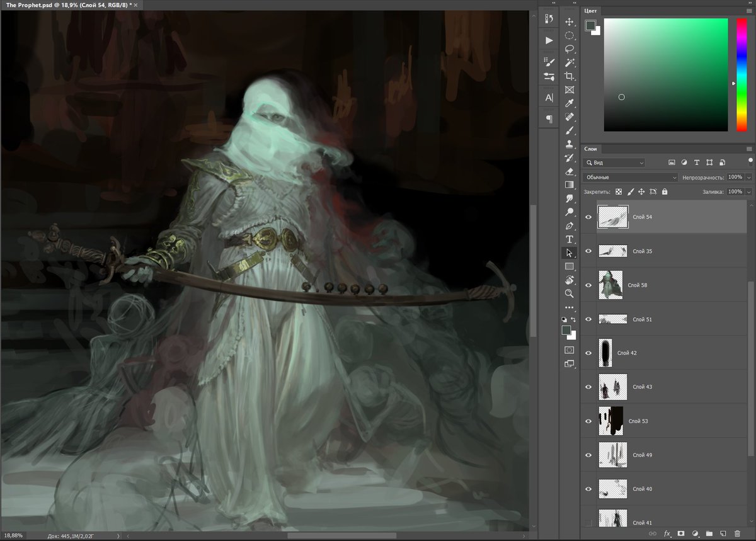Select the Gradient tool
This screenshot has width=756, height=541.
(x=570, y=185)
